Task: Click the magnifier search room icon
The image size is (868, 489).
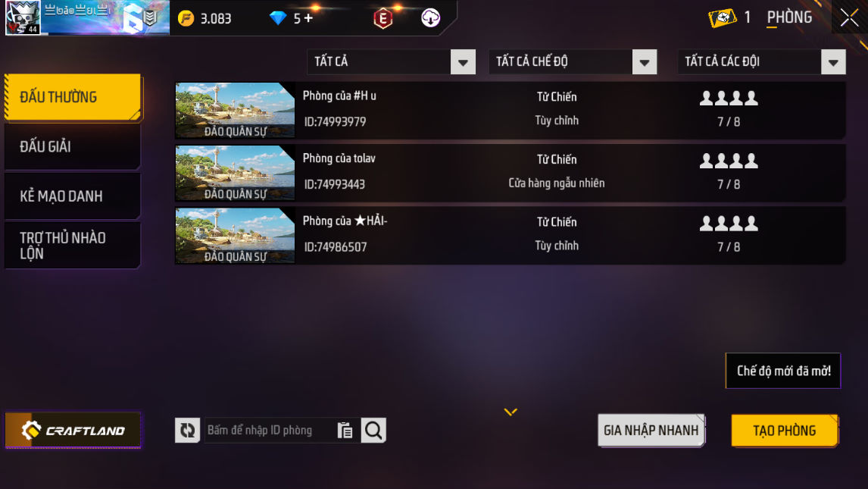Action: click(x=373, y=431)
